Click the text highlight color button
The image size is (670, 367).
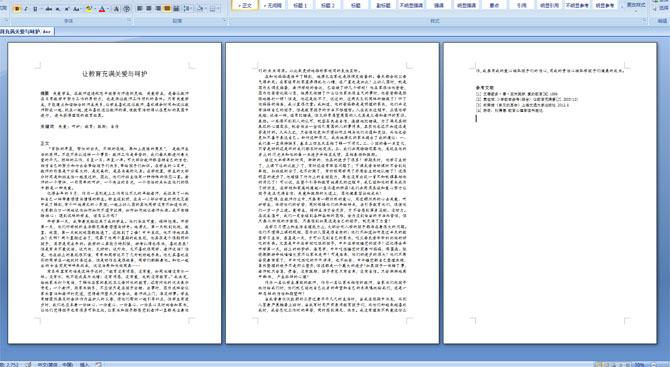point(88,9)
